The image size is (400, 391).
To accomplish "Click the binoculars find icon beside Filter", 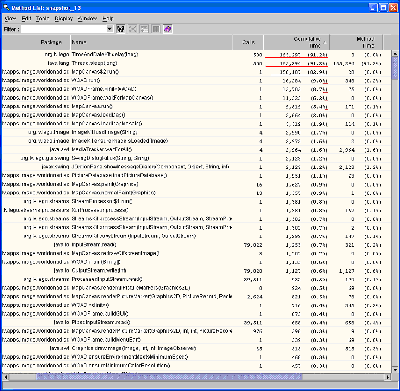I will tap(121, 29).
